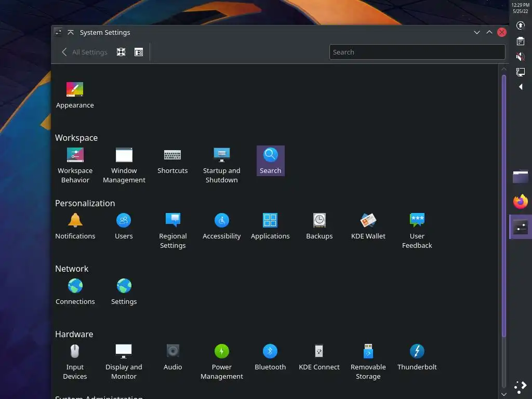
Task: Open Display and Monitor settings
Action: 124,362
